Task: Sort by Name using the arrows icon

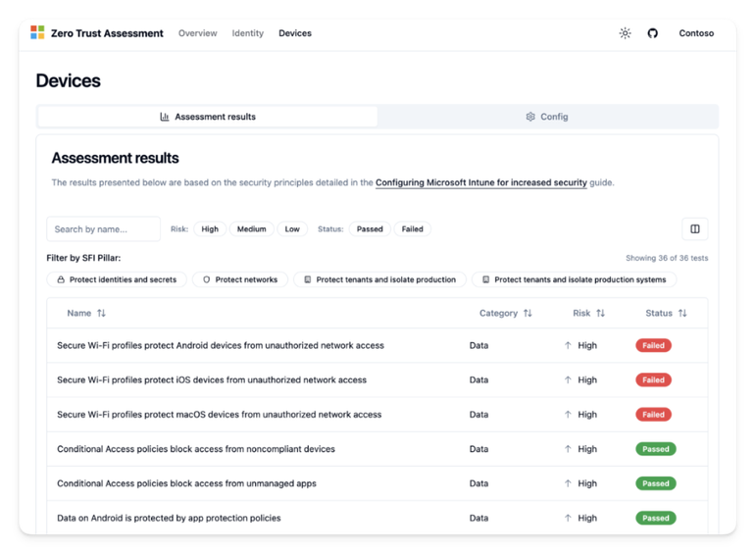Action: tap(101, 314)
